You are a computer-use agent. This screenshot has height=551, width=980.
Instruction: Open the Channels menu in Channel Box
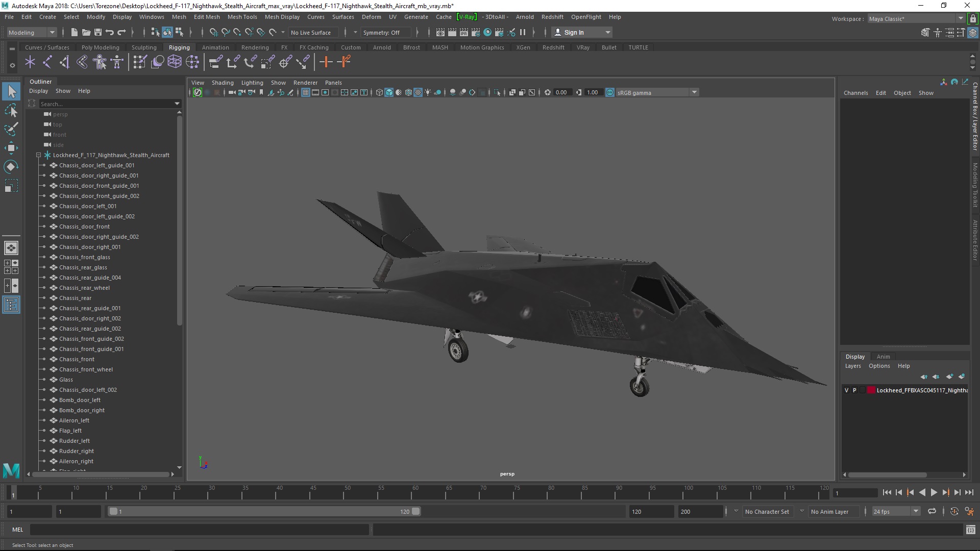point(855,93)
